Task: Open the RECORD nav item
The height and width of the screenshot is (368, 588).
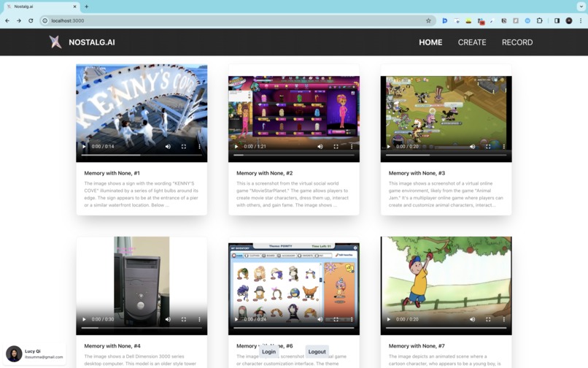Action: point(517,42)
